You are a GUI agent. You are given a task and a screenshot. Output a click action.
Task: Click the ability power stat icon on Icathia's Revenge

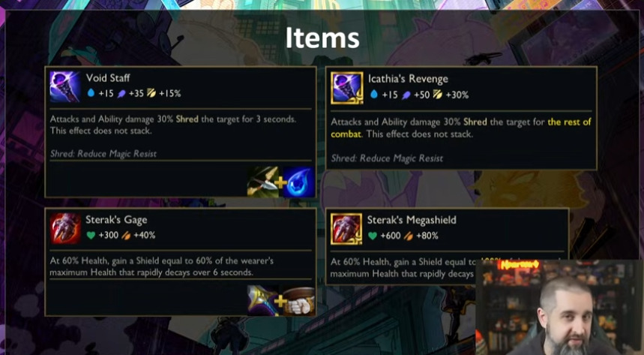click(406, 95)
